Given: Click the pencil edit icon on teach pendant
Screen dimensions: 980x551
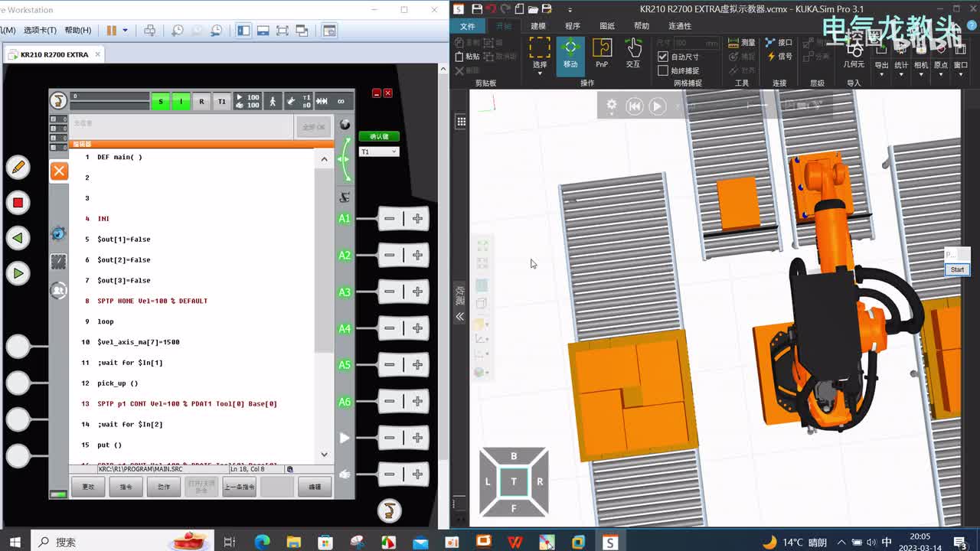Looking at the screenshot, I should click(18, 167).
